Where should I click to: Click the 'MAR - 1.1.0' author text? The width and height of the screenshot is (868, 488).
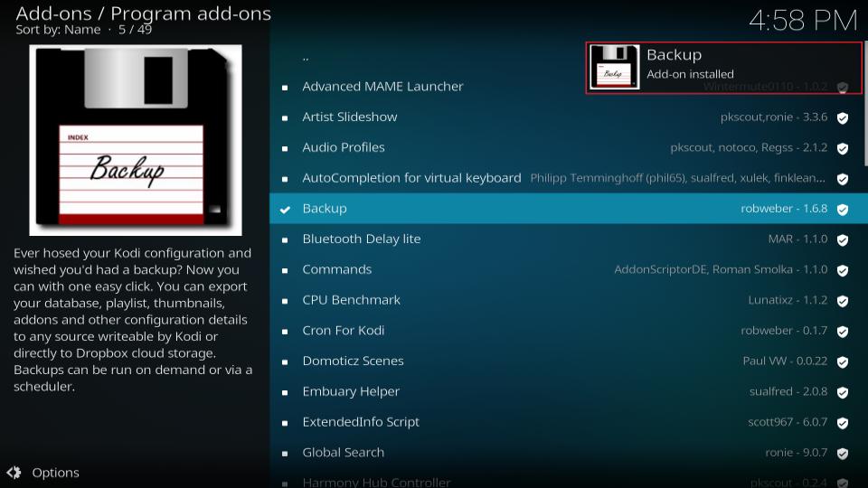[x=797, y=239]
